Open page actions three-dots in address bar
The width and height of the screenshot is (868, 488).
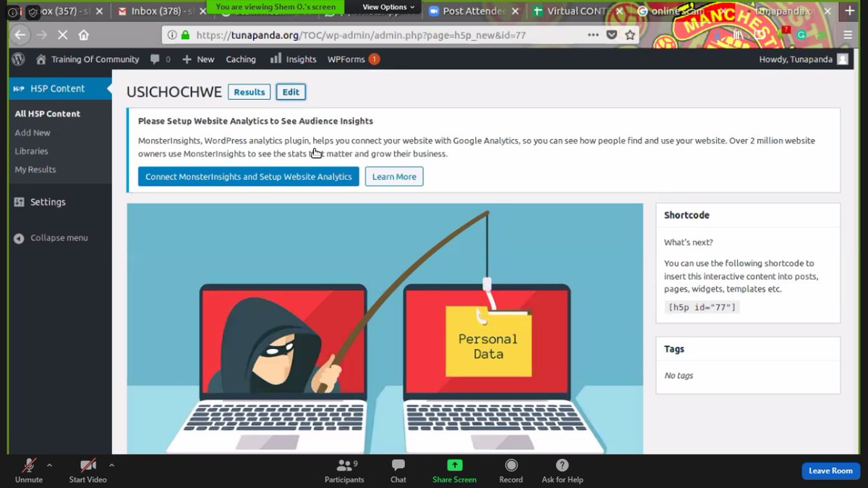click(x=593, y=35)
